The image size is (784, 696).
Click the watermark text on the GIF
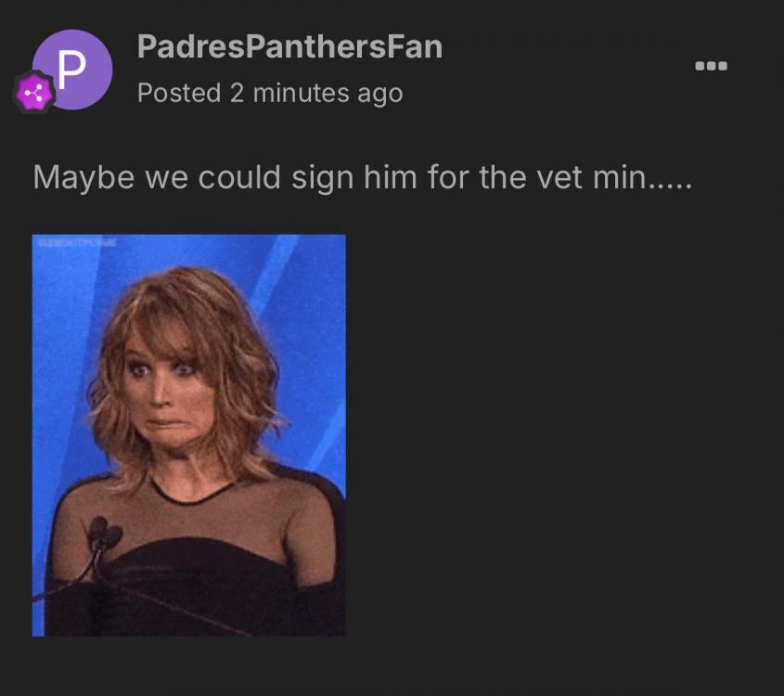pos(75,243)
